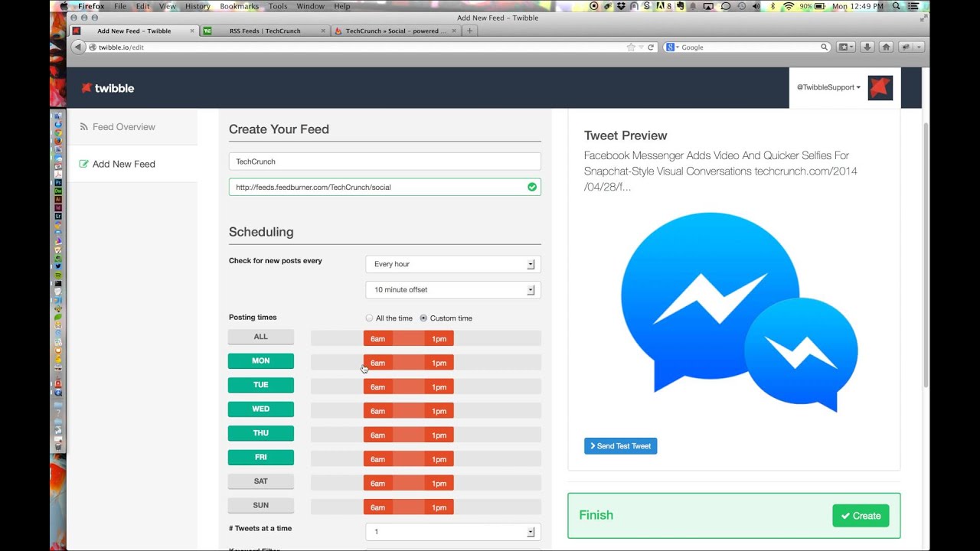Screen dimensions: 980x551
Task: Click the TechCrunch feed name field
Action: 385,161
